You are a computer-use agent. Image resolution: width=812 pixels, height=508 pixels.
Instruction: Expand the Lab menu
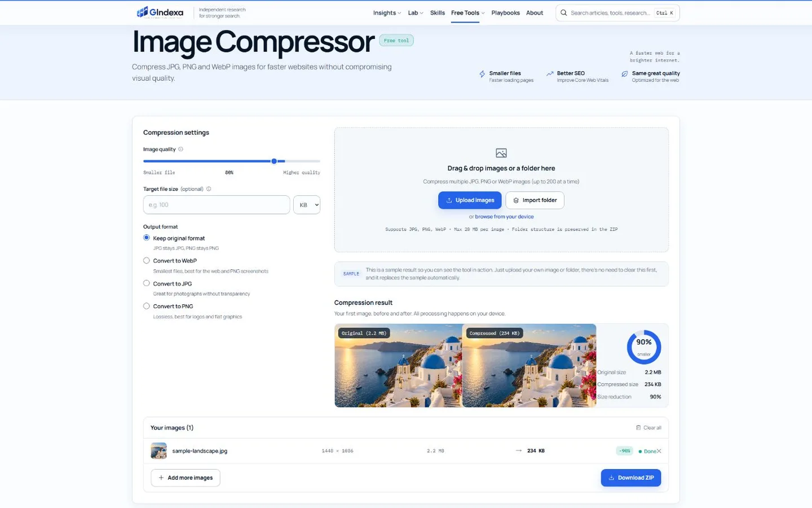pyautogui.click(x=416, y=13)
